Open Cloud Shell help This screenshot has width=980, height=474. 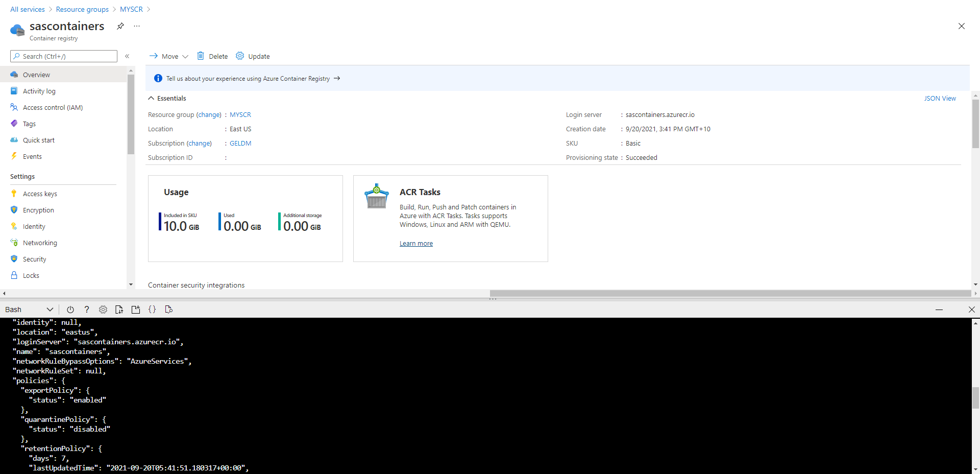(x=87, y=310)
